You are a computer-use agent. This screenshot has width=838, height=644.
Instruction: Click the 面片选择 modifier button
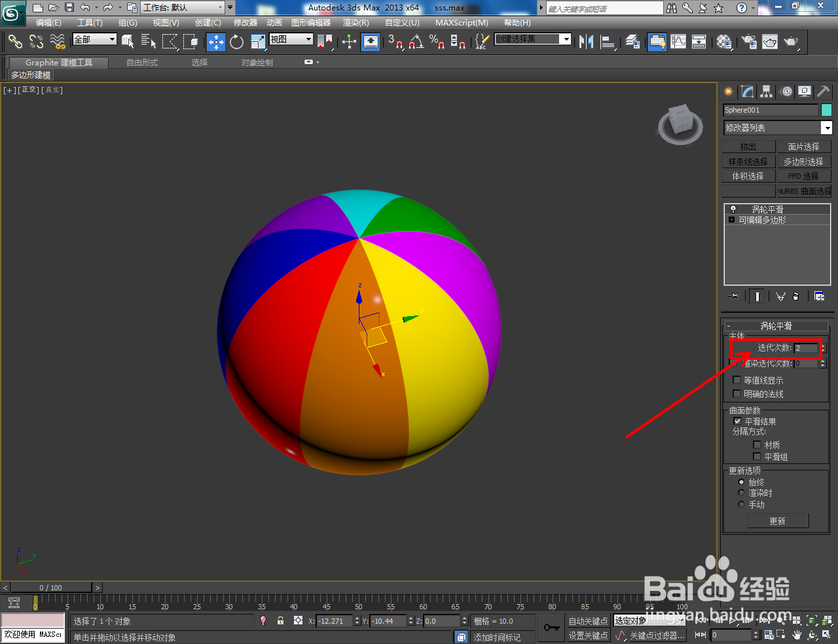(x=803, y=147)
